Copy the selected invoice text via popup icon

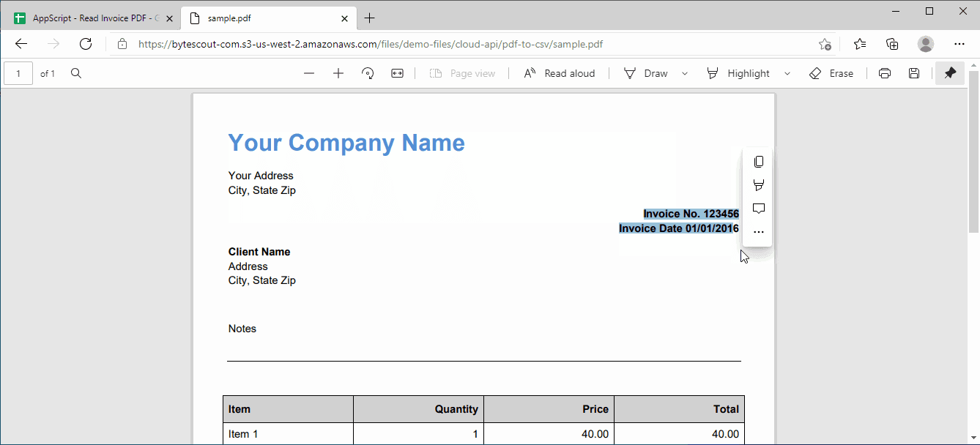(x=758, y=161)
